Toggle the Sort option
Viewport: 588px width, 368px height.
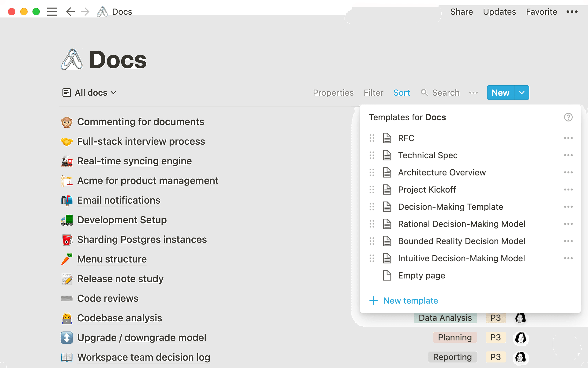click(x=401, y=93)
